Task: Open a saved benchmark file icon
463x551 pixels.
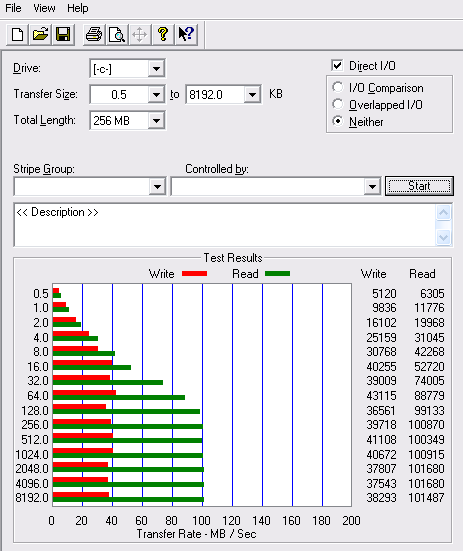Action: coord(40,34)
